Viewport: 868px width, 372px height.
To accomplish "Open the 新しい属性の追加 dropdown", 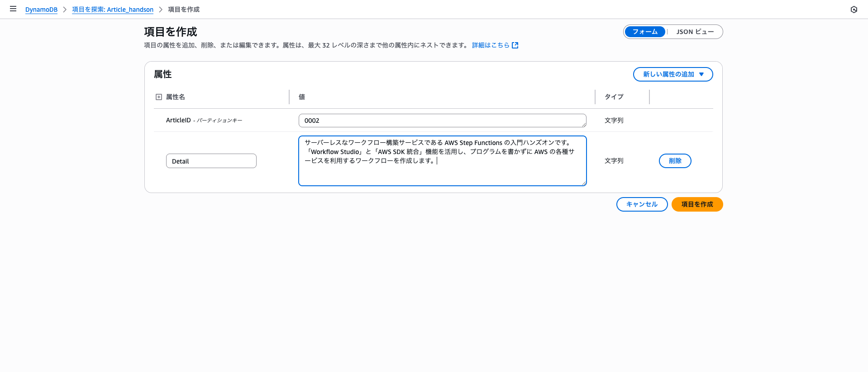I will click(673, 74).
